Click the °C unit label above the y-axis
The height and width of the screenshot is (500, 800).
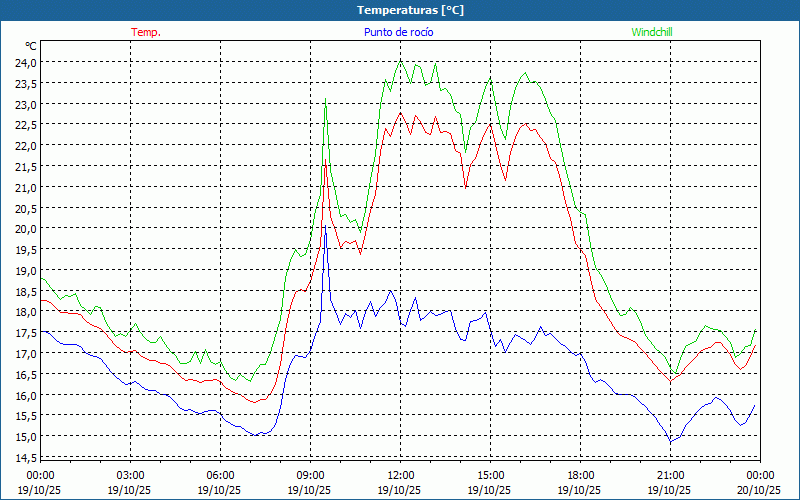pyautogui.click(x=31, y=46)
